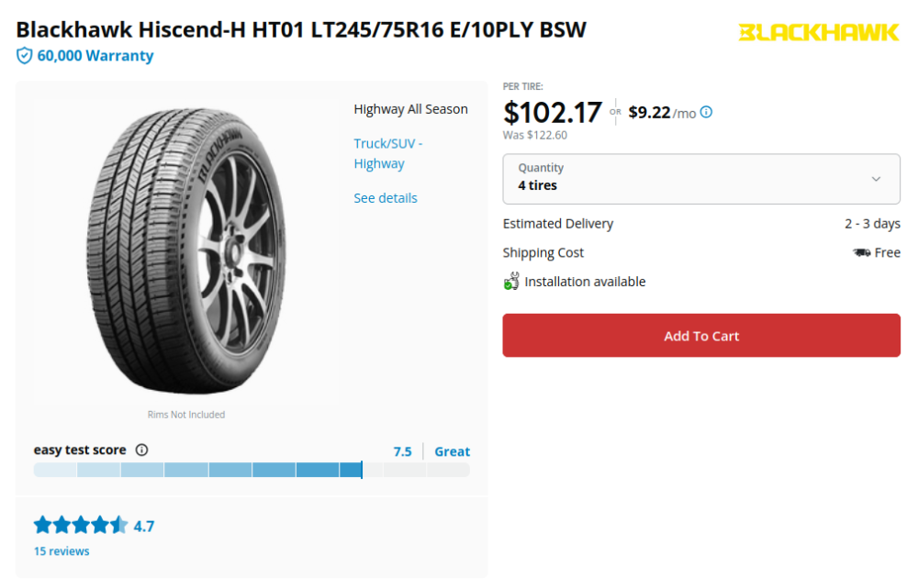Click the installation available icon
The height and width of the screenshot is (588, 918).
pos(511,282)
